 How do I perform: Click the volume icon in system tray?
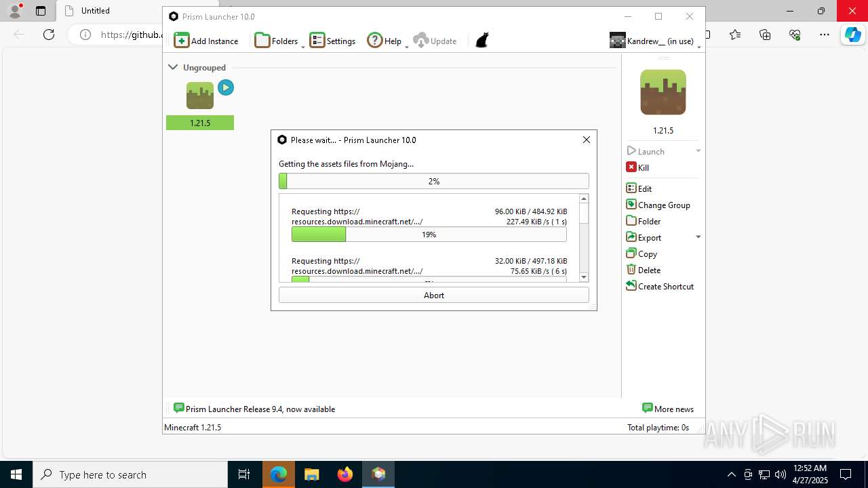781,474
